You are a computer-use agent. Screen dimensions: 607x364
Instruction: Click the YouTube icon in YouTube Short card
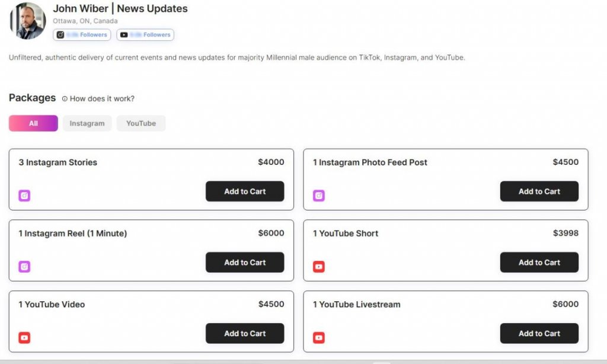319,267
